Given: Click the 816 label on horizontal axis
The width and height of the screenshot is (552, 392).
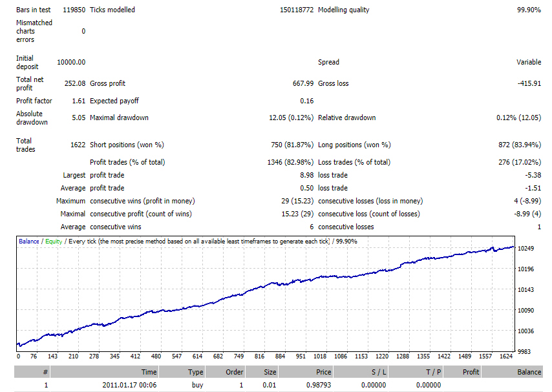Looking at the screenshot, I should [259, 356].
